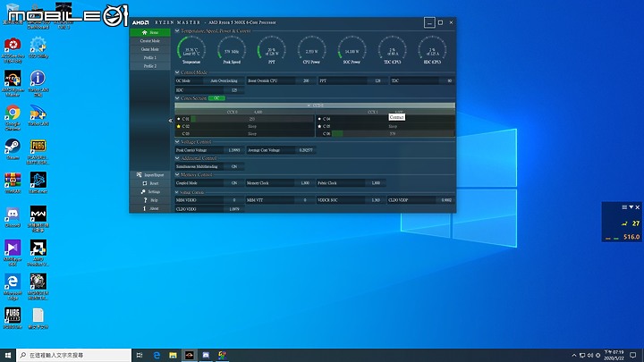This screenshot has height=362, width=644.
Task: Open the About entry in the sidebar
Action: 150,208
